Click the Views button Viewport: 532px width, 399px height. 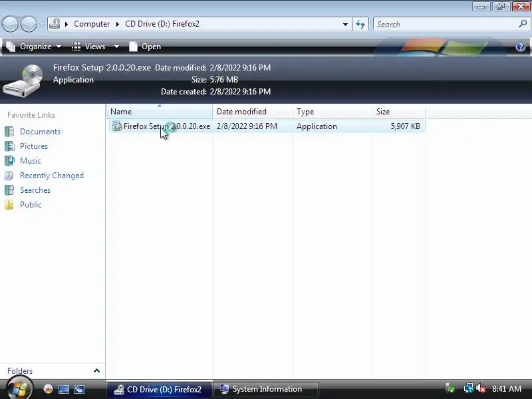(89, 47)
